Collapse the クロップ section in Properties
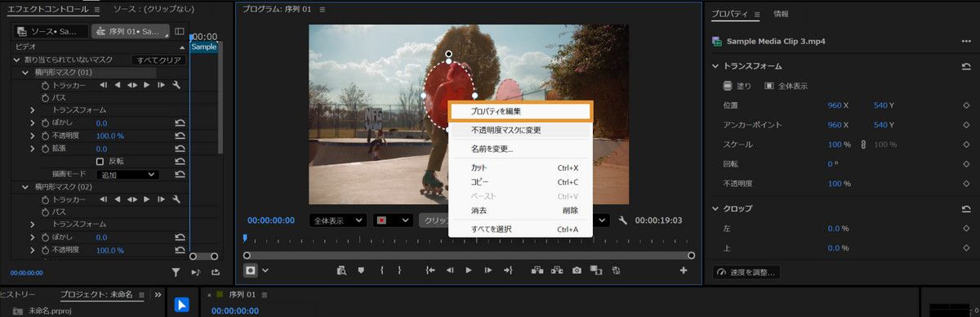980x317 pixels. click(x=716, y=209)
